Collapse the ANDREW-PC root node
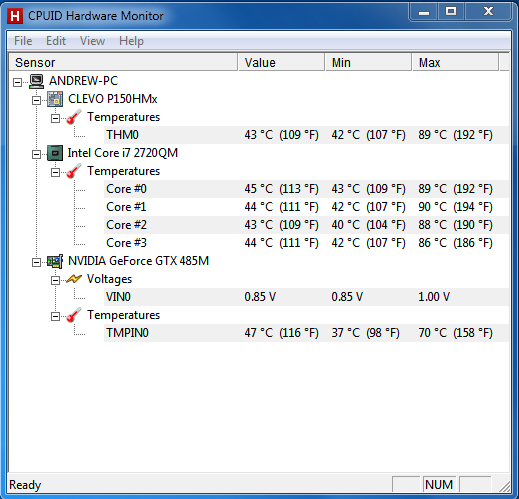The width and height of the screenshot is (519, 499). pos(17,82)
